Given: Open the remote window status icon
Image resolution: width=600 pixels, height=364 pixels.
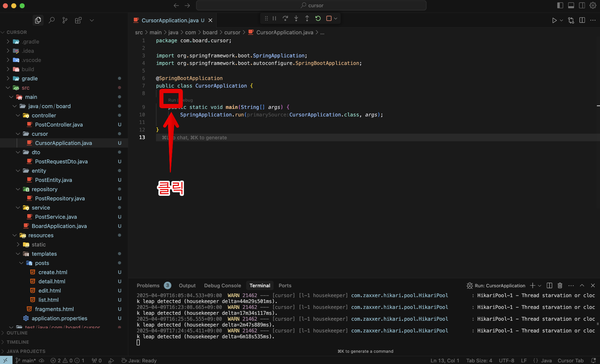Looking at the screenshot, I should pos(6,360).
